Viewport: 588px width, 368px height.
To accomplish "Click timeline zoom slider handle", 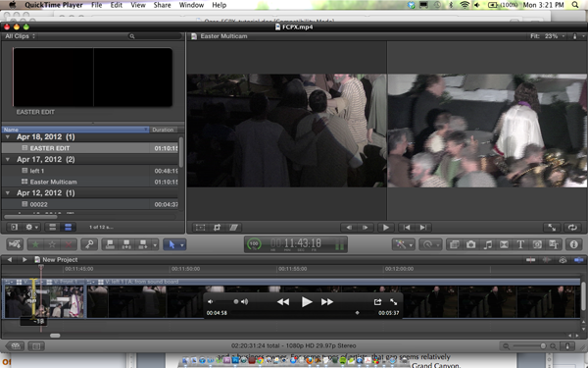I will tap(543, 345).
